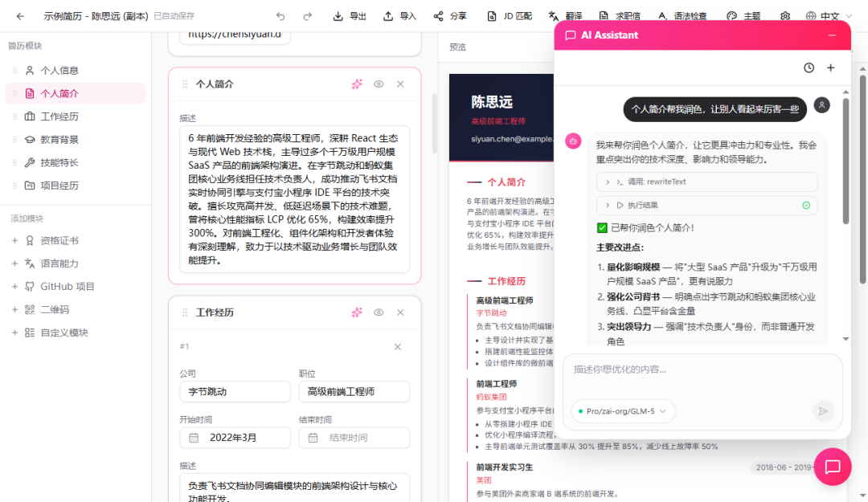Screen dimensions: 868x502
Task: Open the JD 匹配 toolbar item
Action: 509,16
